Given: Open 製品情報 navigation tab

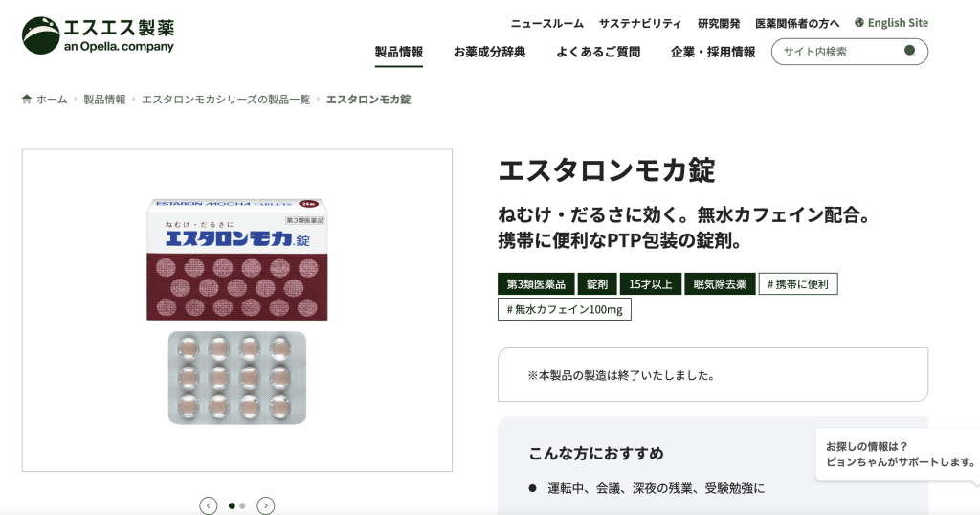Looking at the screenshot, I should click(x=399, y=52).
